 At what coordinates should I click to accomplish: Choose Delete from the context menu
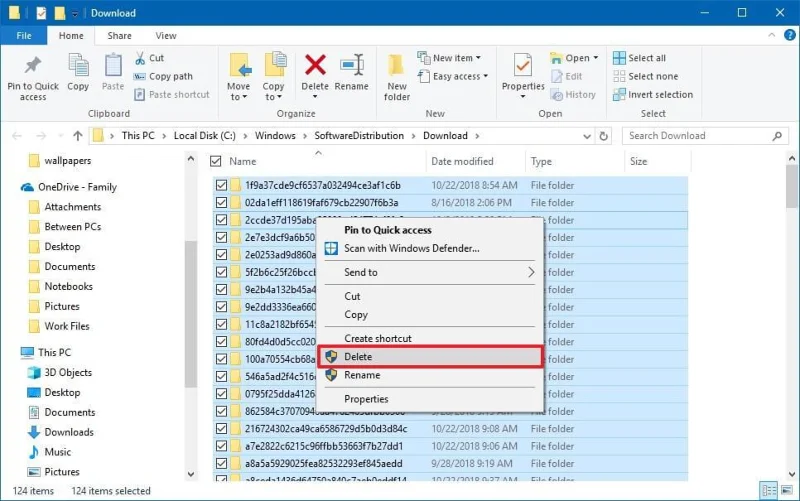(430, 357)
